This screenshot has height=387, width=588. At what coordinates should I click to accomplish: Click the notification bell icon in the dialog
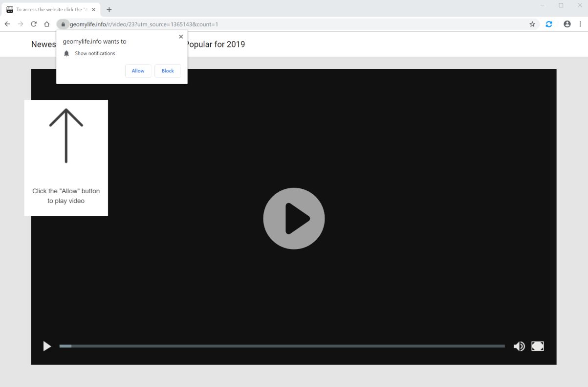66,53
